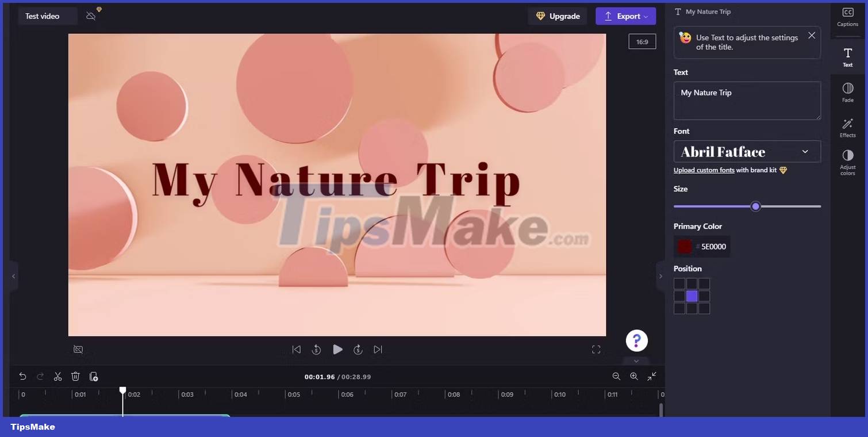Screen dimensions: 868x437
Task: Open the Primary Color swatch picker
Action: coord(684,246)
